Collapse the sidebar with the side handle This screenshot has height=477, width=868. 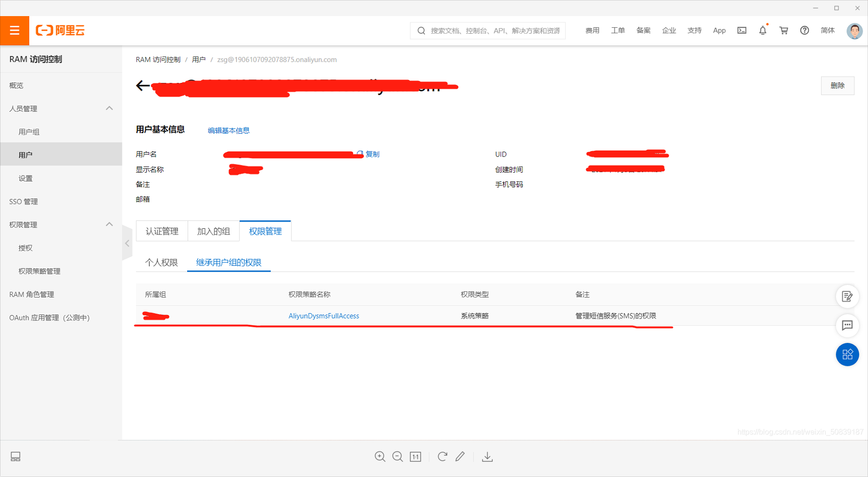pos(127,243)
